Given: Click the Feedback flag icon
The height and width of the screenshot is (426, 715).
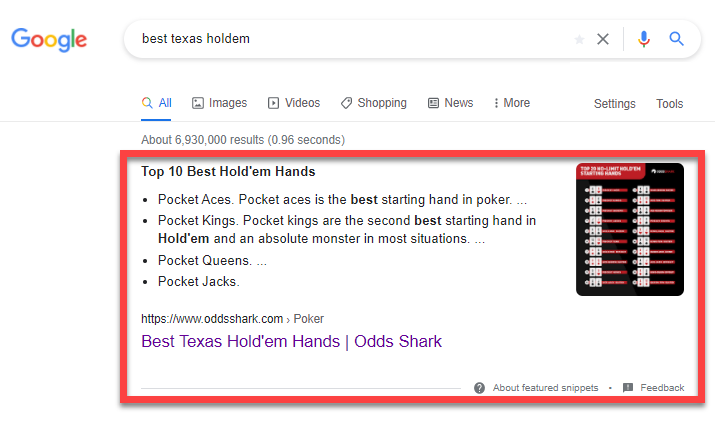Looking at the screenshot, I should click(628, 388).
